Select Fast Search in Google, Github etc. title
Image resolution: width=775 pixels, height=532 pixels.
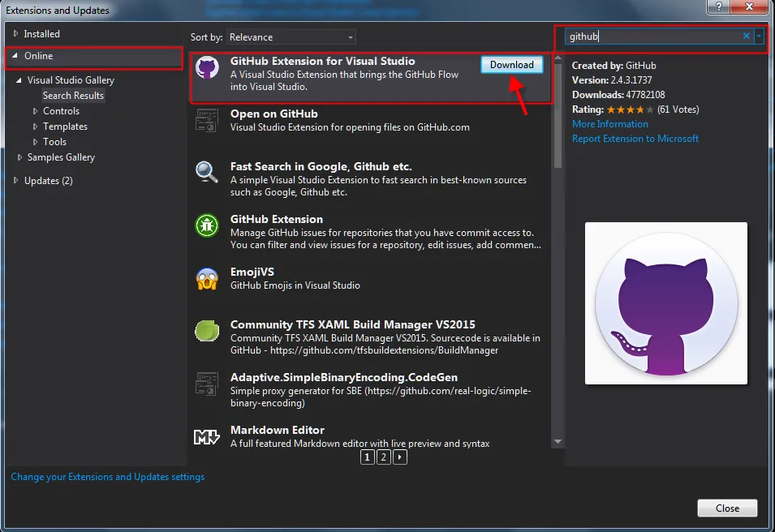click(x=321, y=166)
